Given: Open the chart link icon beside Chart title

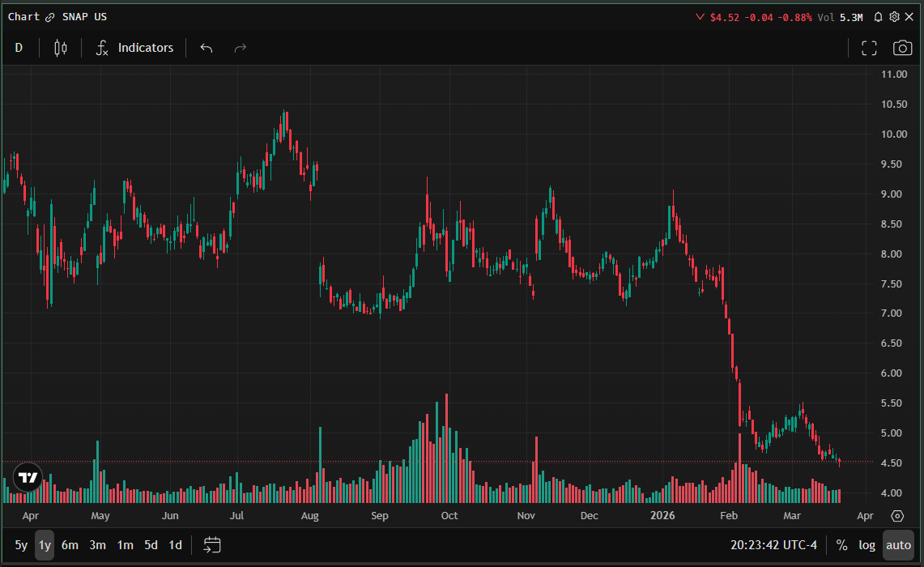Looking at the screenshot, I should coord(50,17).
